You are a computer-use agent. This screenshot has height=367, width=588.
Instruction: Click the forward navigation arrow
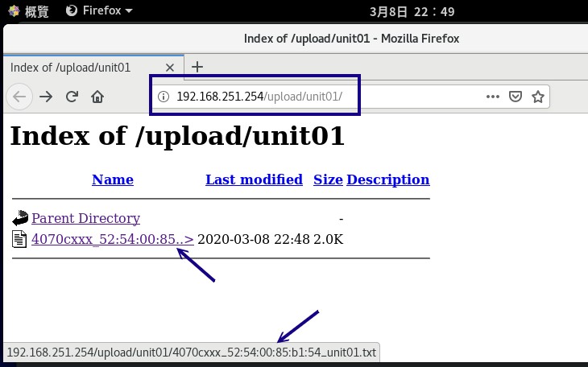click(46, 97)
